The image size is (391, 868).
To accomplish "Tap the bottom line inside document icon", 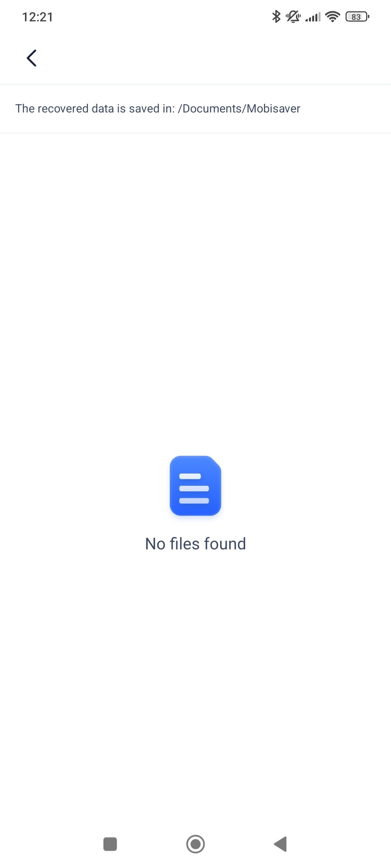I will click(x=194, y=501).
